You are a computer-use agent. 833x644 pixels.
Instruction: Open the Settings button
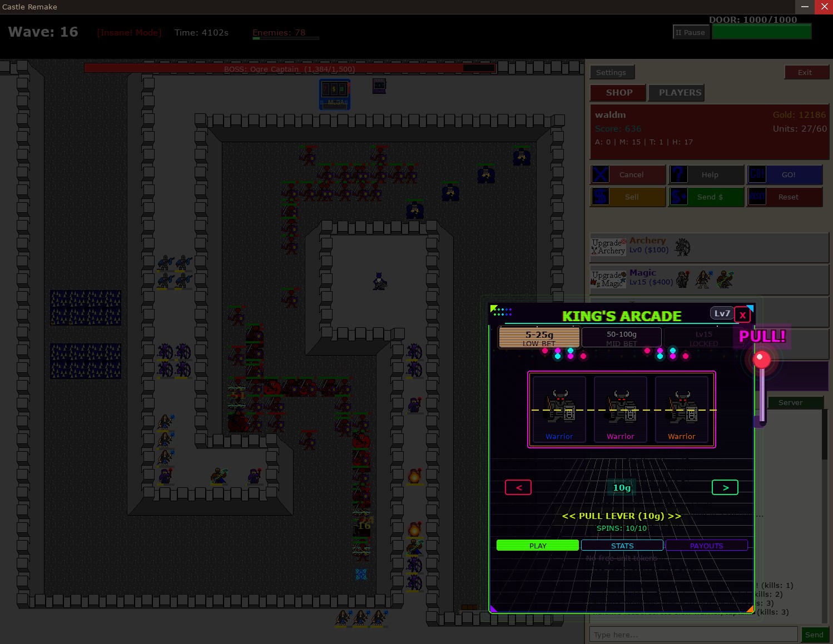point(611,72)
